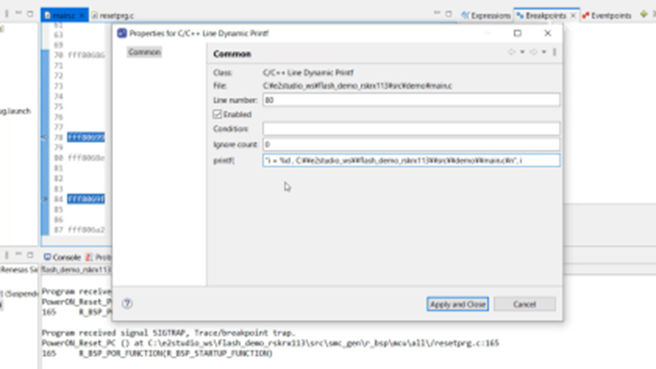
Task: Open the dialog's forward history dropdown
Action: 544,52
